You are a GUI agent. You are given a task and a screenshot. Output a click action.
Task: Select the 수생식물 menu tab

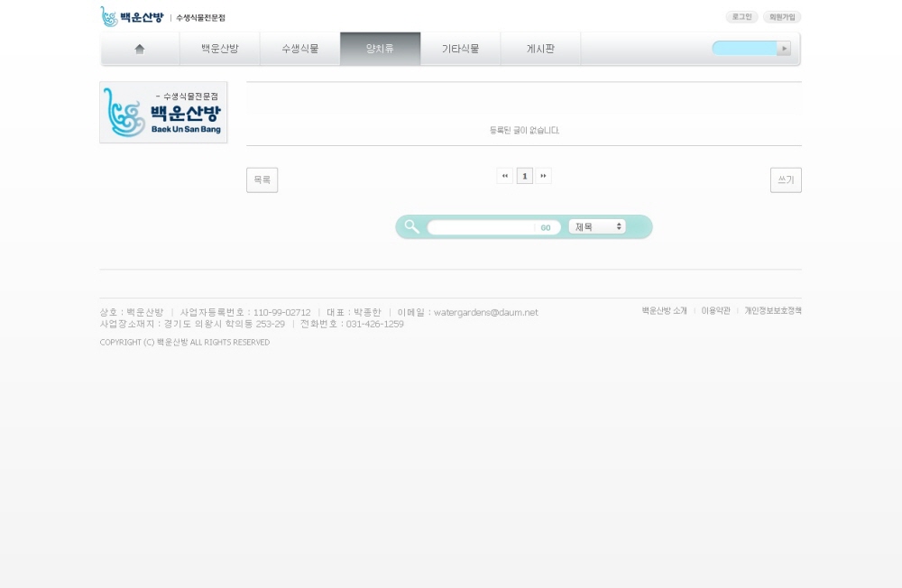300,49
